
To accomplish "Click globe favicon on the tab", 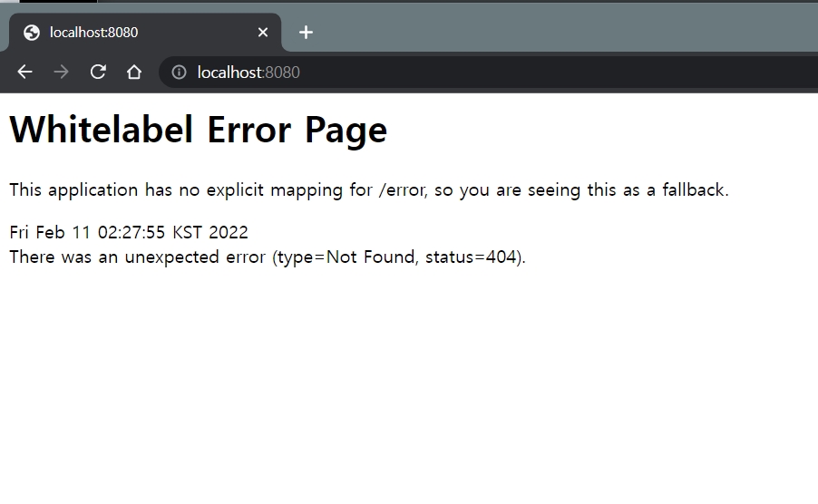I will pos(32,33).
